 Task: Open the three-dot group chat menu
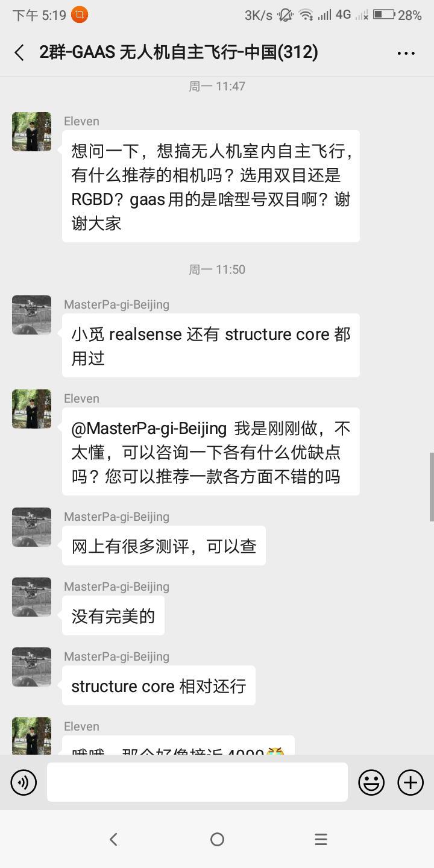[x=406, y=53]
